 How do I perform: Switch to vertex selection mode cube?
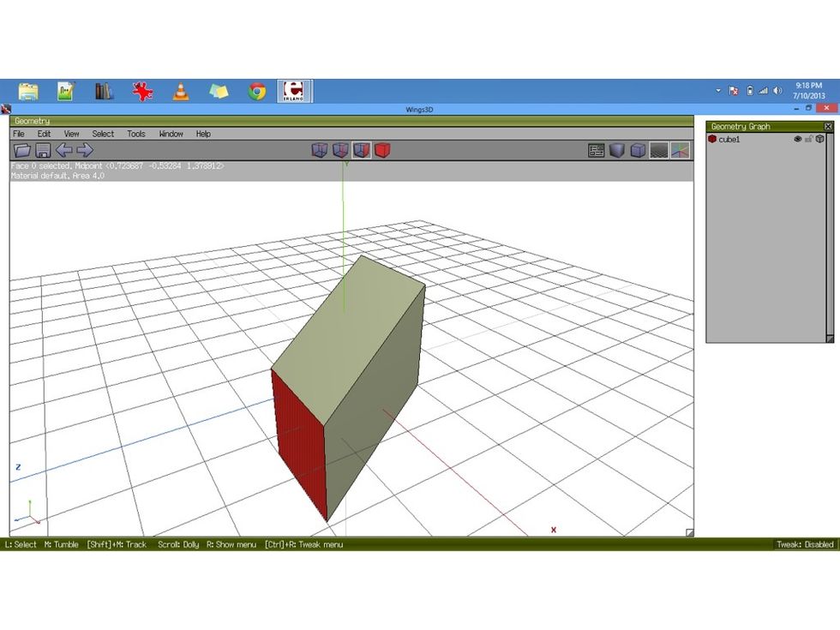tap(320, 151)
